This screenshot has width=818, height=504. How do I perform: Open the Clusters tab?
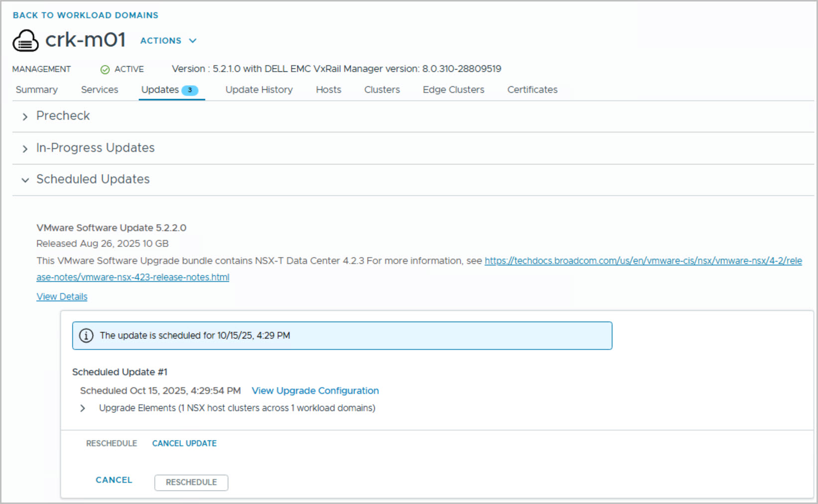(x=382, y=90)
